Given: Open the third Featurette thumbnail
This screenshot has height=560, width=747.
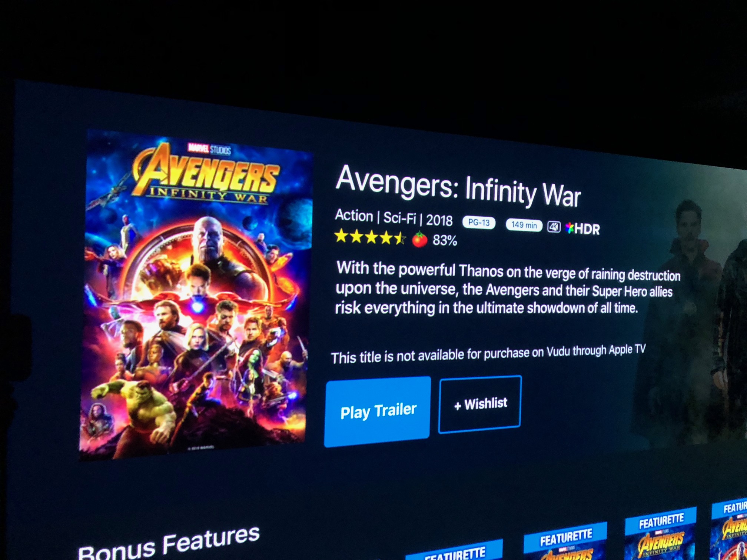Looking at the screenshot, I should [661, 533].
